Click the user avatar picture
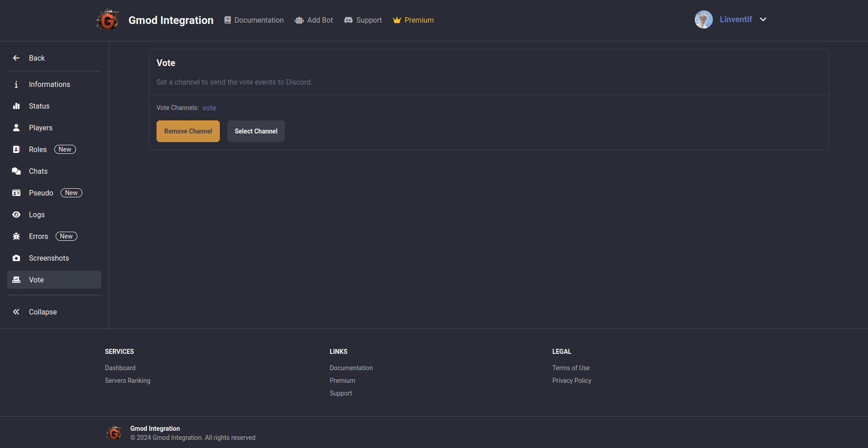 click(x=703, y=19)
